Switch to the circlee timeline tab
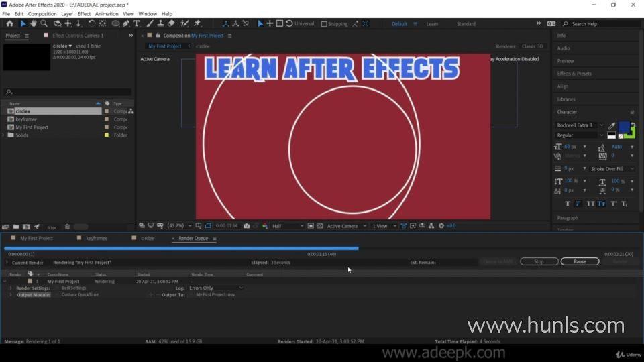This screenshot has height=362, width=644. pos(148,238)
